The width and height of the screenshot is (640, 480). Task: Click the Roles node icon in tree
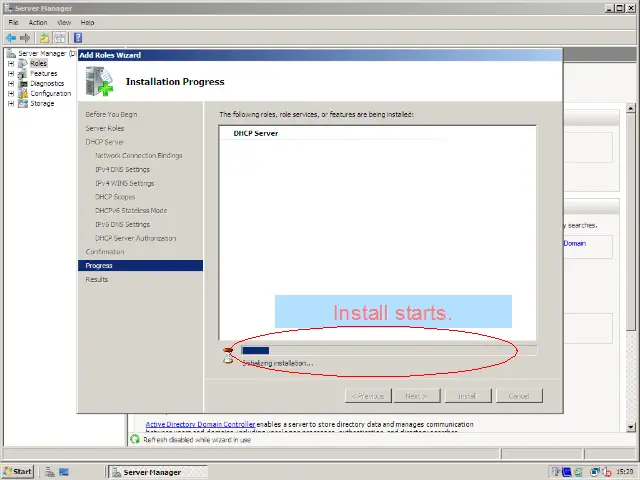coord(23,63)
